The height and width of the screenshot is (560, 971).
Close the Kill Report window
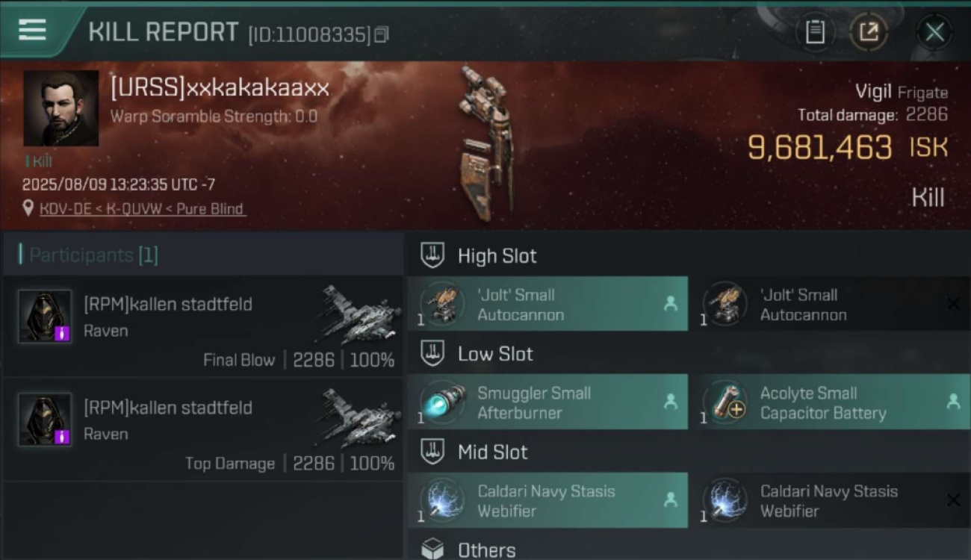[x=934, y=32]
